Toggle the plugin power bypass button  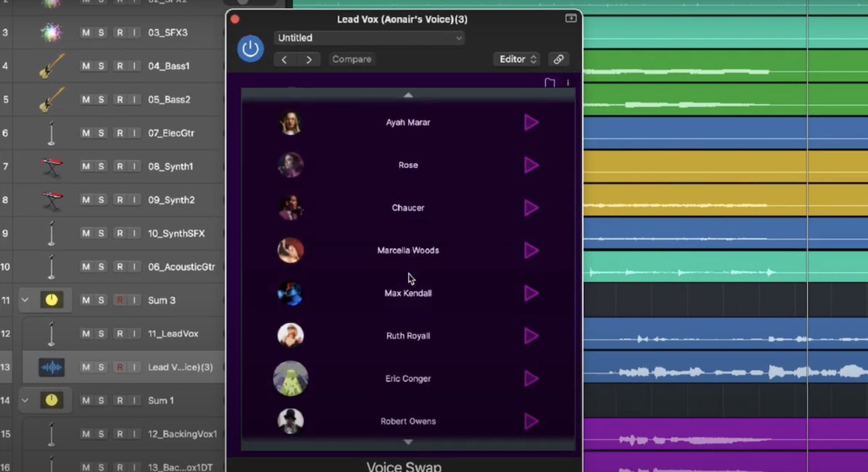click(x=250, y=49)
